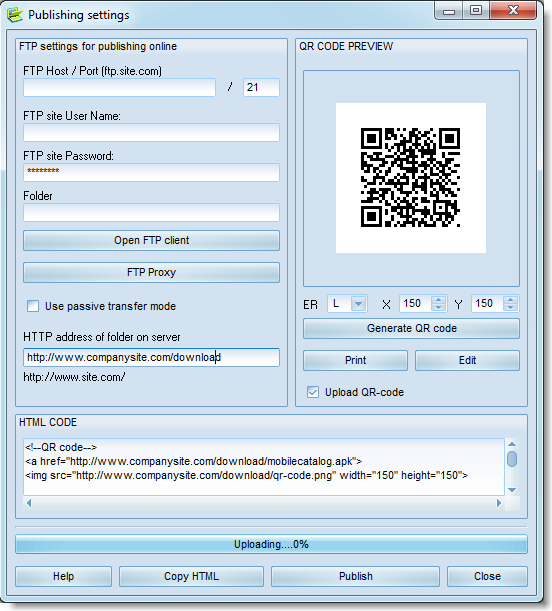This screenshot has height=611, width=552.
Task: Click the HTTP address of folder field
Action: [x=151, y=357]
